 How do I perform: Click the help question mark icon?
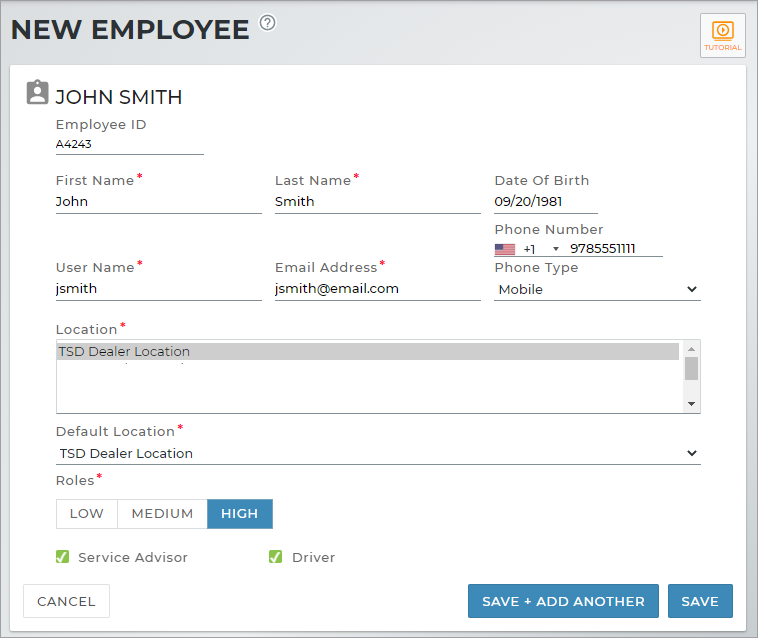pyautogui.click(x=267, y=23)
